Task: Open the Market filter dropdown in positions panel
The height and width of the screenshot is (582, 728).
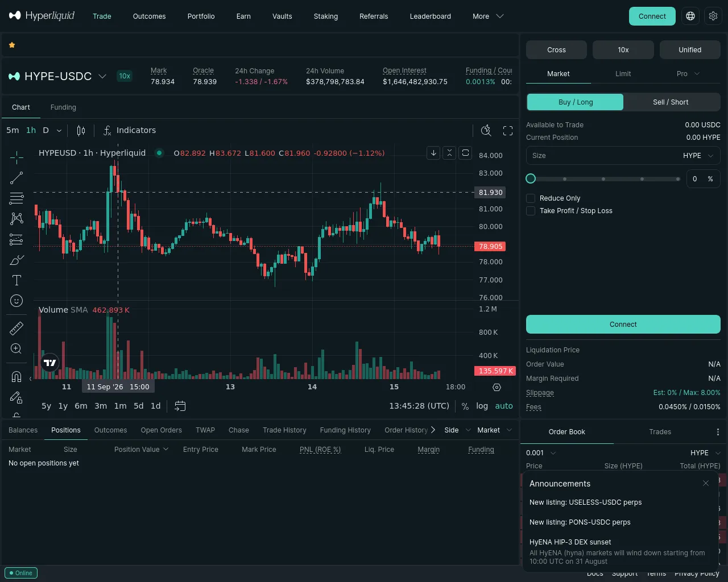Action: tap(494, 430)
